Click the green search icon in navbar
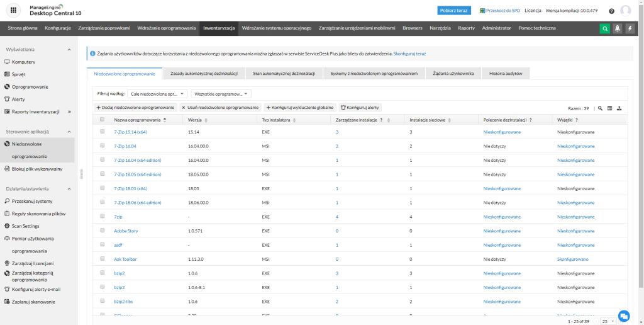Image resolution: width=644 pixels, height=325 pixels. 604,28
